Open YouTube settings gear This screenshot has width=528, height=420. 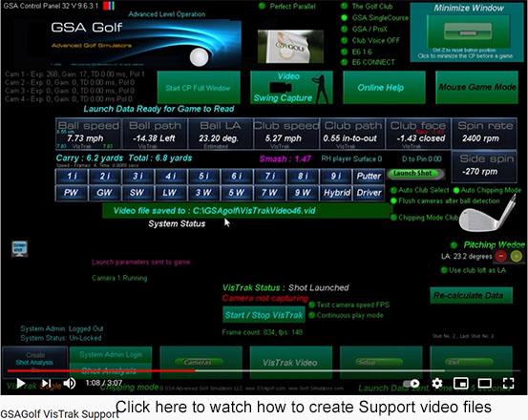click(x=436, y=383)
